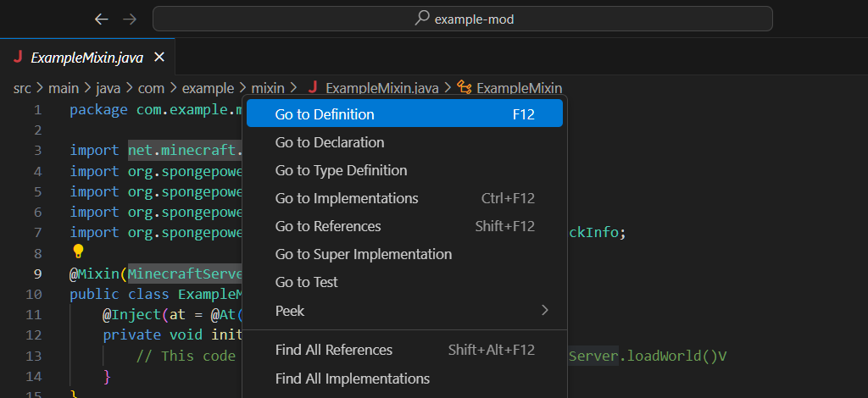This screenshot has width=868, height=398.
Task: Expand the Peek submenu arrow
Action: coord(545,311)
